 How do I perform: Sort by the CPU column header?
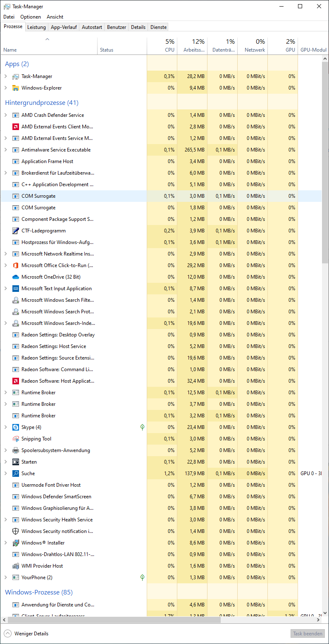click(x=162, y=46)
